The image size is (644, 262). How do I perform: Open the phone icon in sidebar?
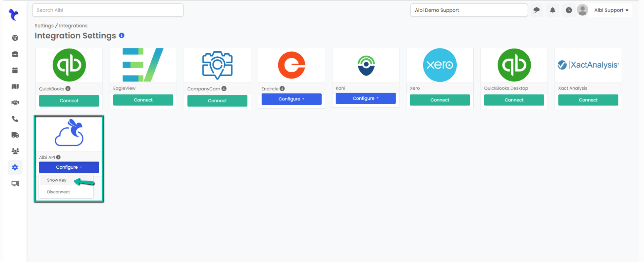[15, 119]
